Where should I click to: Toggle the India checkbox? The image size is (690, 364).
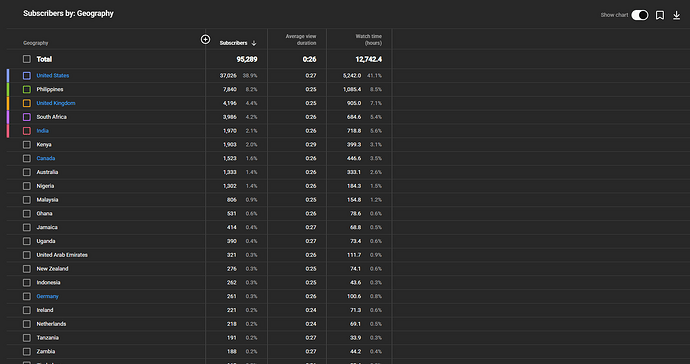pos(27,131)
